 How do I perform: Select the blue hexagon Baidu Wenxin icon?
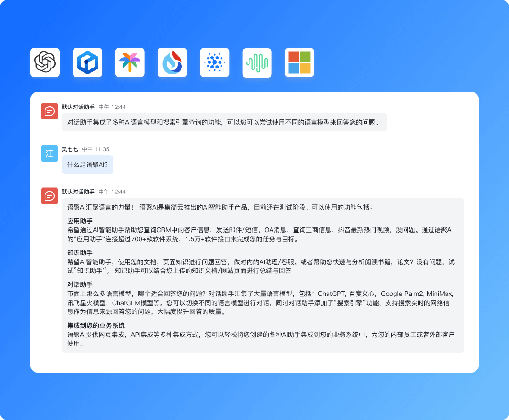point(87,62)
